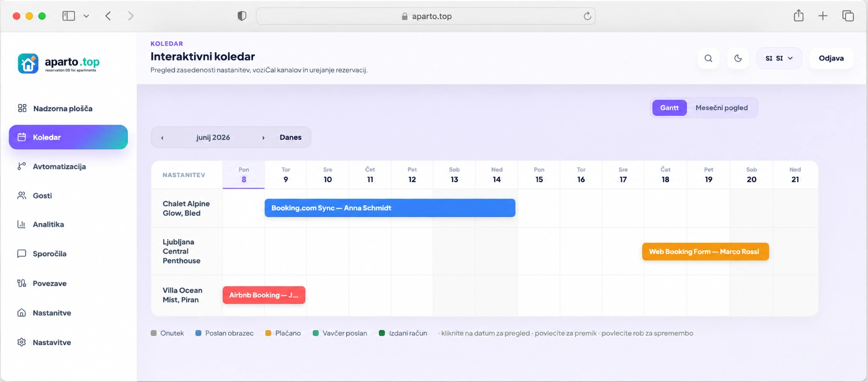Toggle Safari sidebar icon
Viewport: 868px width, 382px height.
(69, 16)
